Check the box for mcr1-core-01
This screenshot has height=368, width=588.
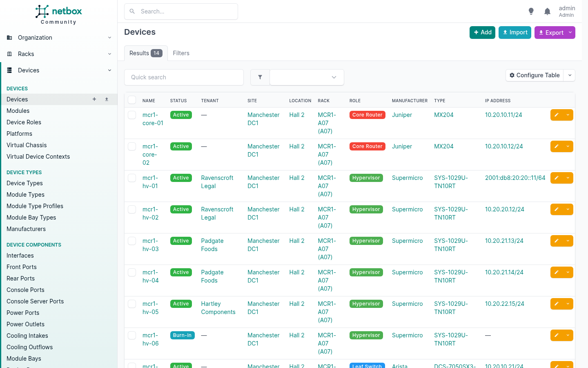pos(132,115)
